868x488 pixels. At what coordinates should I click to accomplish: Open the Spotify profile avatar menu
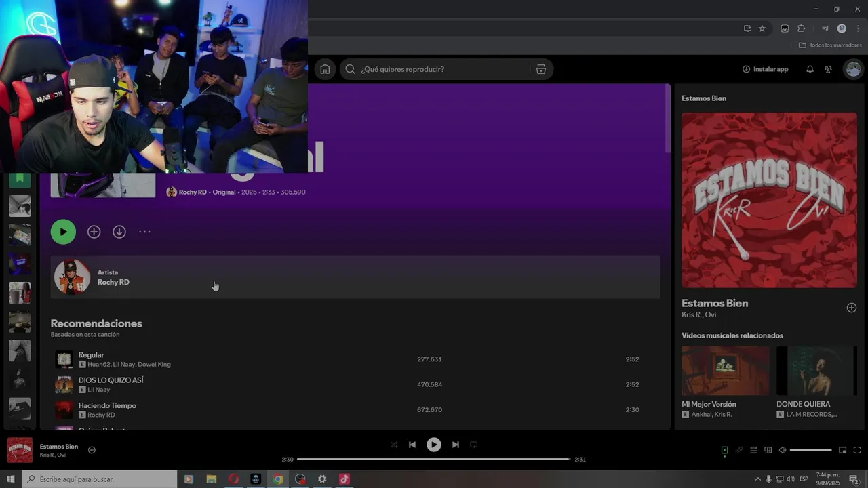pos(853,69)
